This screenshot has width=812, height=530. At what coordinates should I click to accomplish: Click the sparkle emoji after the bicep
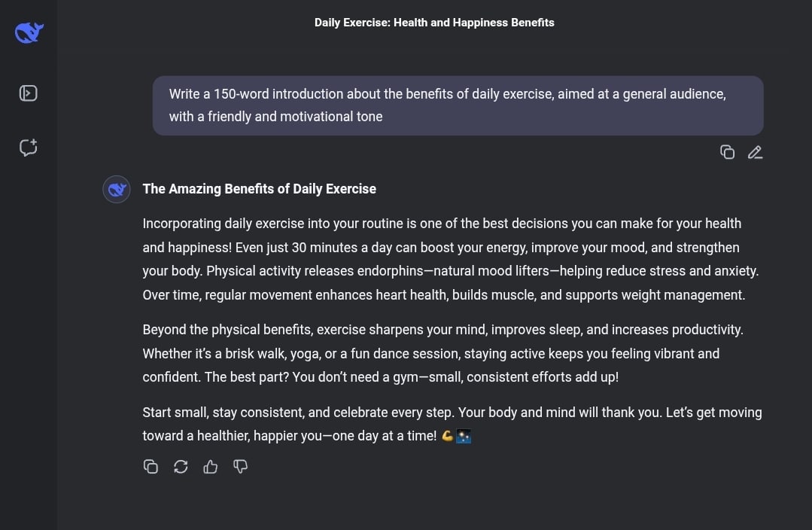(x=464, y=436)
